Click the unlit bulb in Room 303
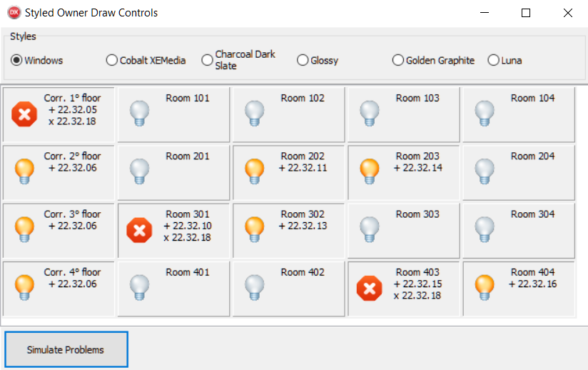 [370, 229]
